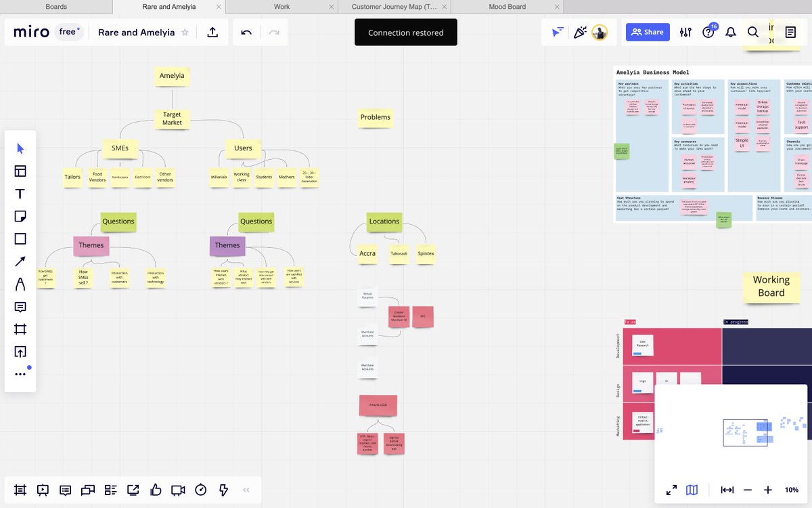
Task: Select the Frame tool in left toolbar
Action: pos(20,329)
